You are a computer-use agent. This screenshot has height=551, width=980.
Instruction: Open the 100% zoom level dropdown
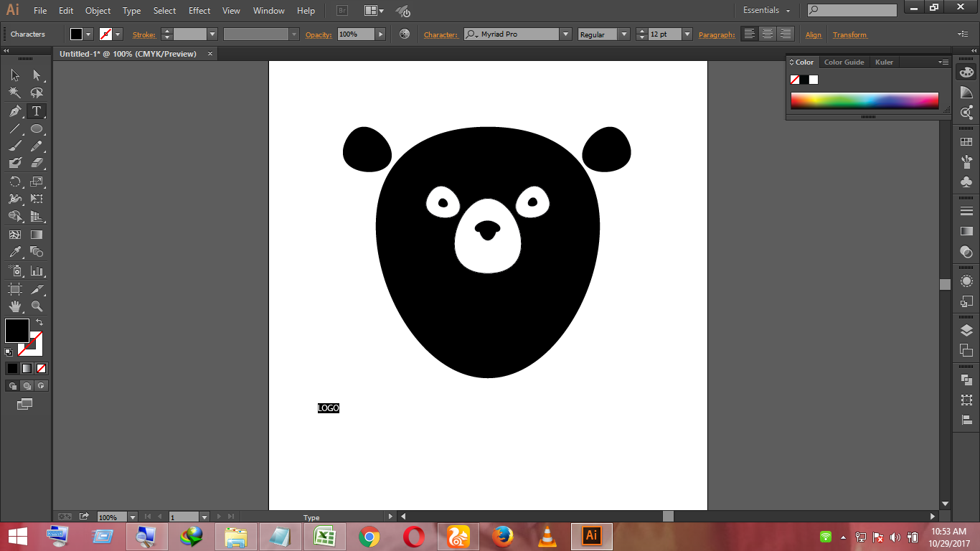coord(133,517)
